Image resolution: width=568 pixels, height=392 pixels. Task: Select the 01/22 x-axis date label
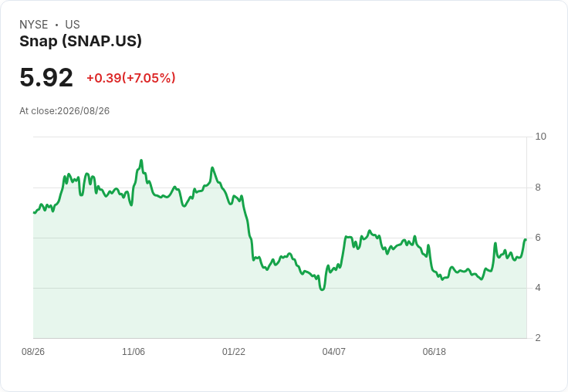(234, 351)
